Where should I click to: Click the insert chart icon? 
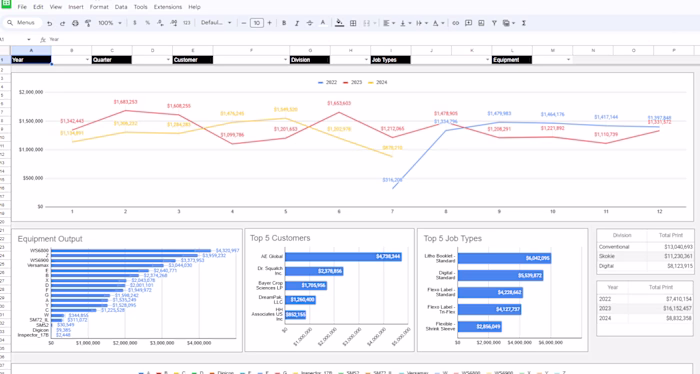481,23
